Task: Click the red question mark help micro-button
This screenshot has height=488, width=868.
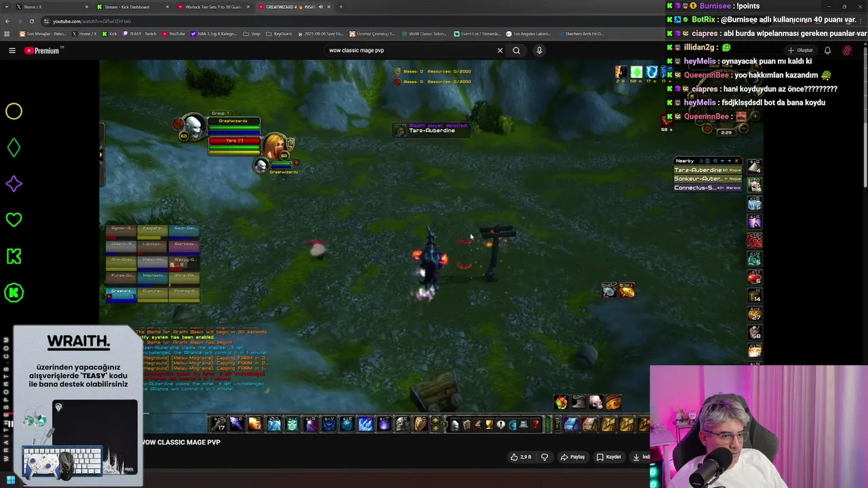Action: (536, 425)
